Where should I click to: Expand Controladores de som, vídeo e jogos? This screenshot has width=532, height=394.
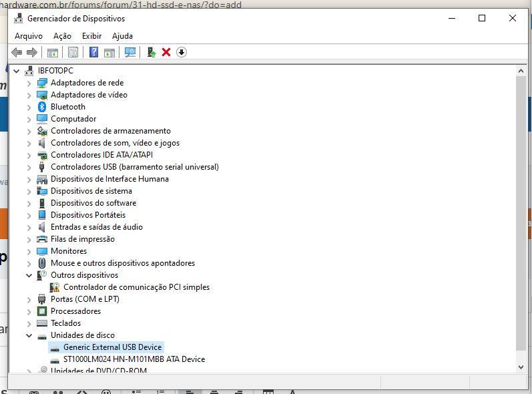click(29, 143)
